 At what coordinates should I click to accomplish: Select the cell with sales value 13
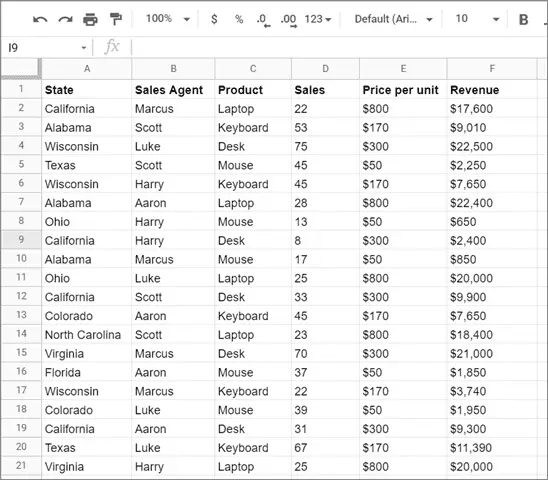point(325,222)
